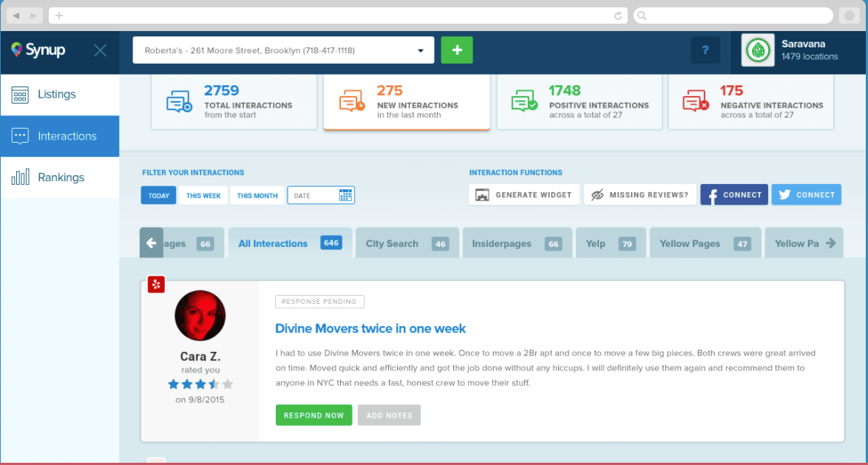868x465 pixels.
Task: Open help via the question mark button
Action: pos(705,50)
